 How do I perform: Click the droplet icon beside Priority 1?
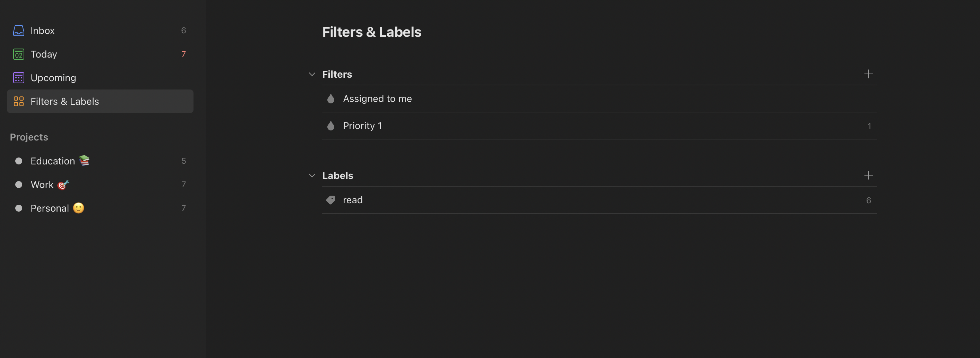330,126
